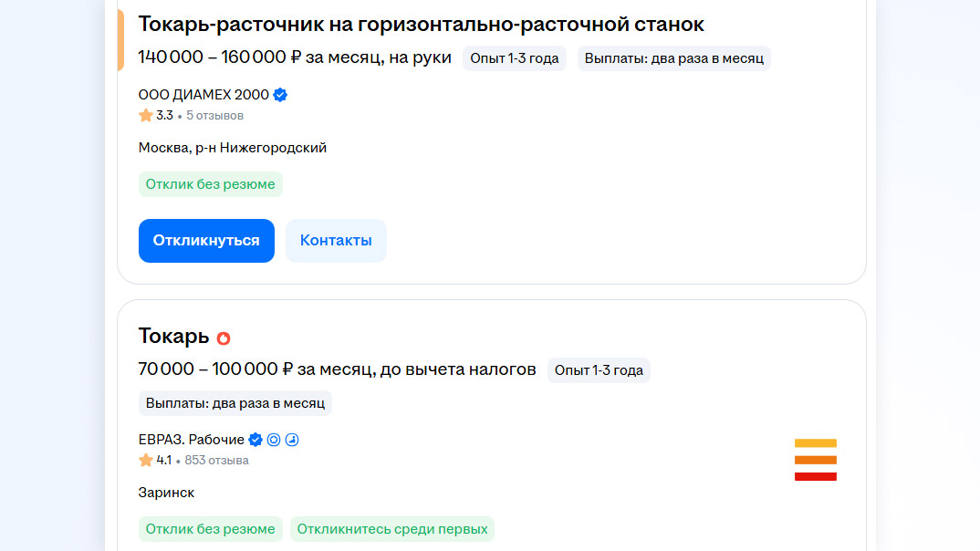The width and height of the screenshot is (980, 551).
Task: Click the star rating icon showing 3.3
Action: click(146, 116)
